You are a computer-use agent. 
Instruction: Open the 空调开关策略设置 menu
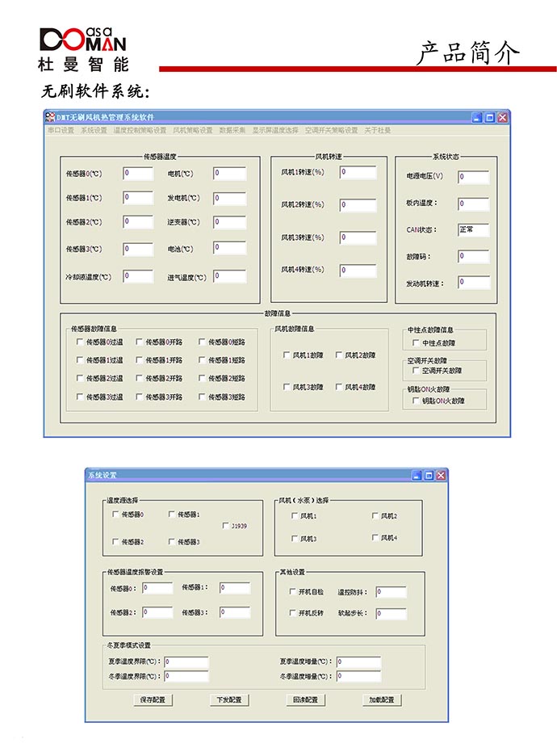[x=332, y=130]
